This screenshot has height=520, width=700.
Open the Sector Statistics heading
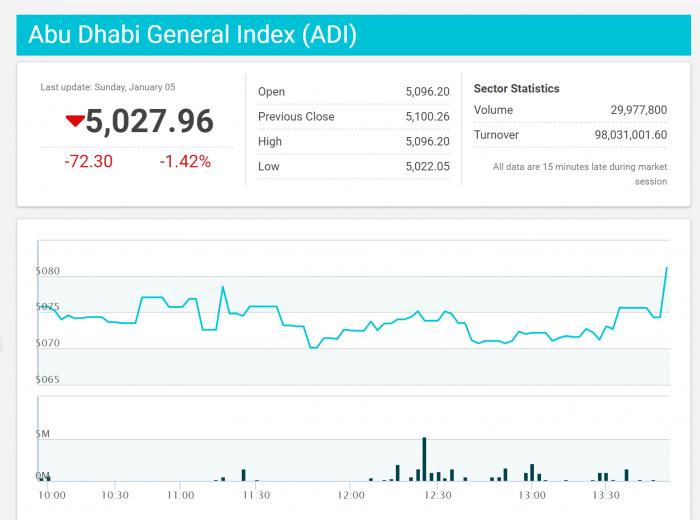(x=516, y=89)
